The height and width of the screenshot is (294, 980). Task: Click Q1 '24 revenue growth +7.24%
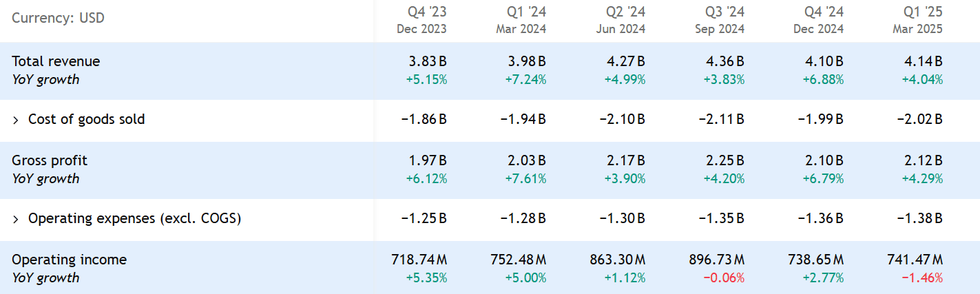pos(527,80)
